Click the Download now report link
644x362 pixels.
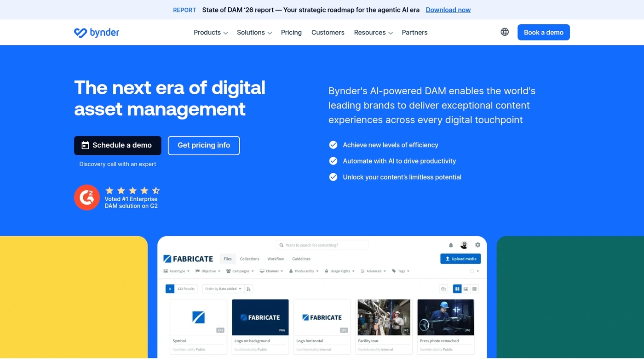pos(448,10)
